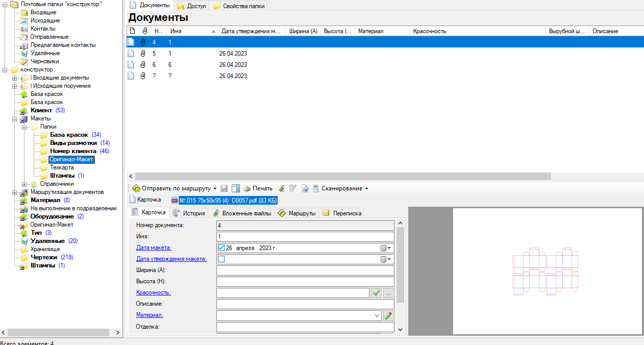The height and width of the screenshot is (345, 644).
Task: Uncheck the Дата макета date checkbox
Action: [x=221, y=248]
